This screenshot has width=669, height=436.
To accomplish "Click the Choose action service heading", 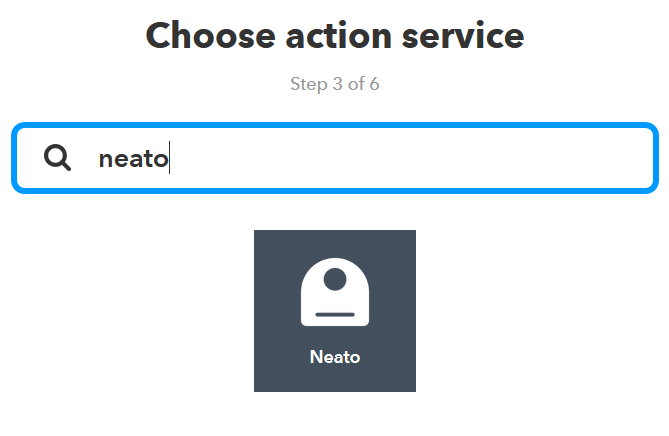I will pos(335,36).
